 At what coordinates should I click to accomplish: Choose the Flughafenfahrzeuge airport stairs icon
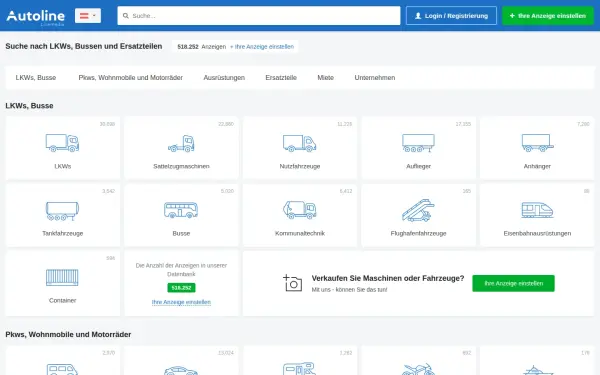point(418,210)
